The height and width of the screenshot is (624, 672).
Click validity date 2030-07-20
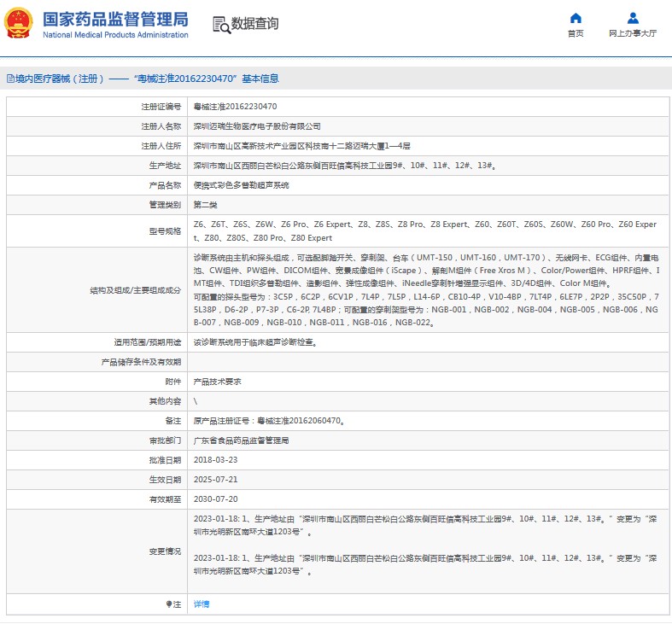(x=214, y=499)
